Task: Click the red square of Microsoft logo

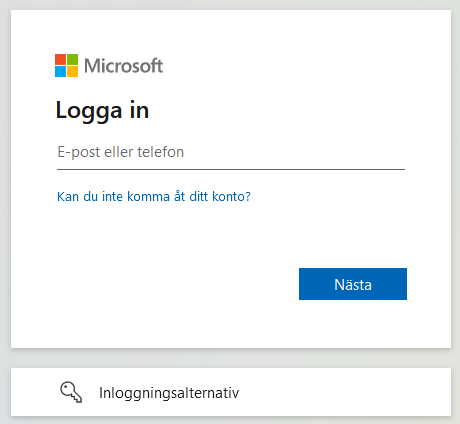Action: click(x=60, y=60)
